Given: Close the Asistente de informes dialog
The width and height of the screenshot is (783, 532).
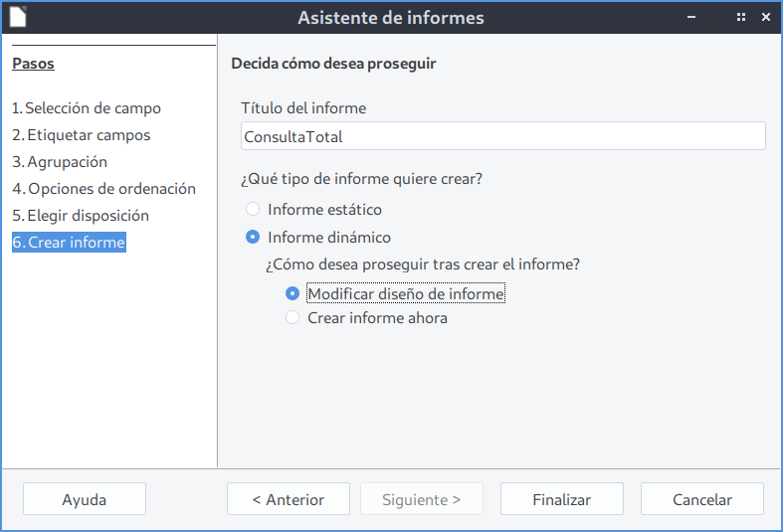Looking at the screenshot, I should pyautogui.click(x=766, y=17).
